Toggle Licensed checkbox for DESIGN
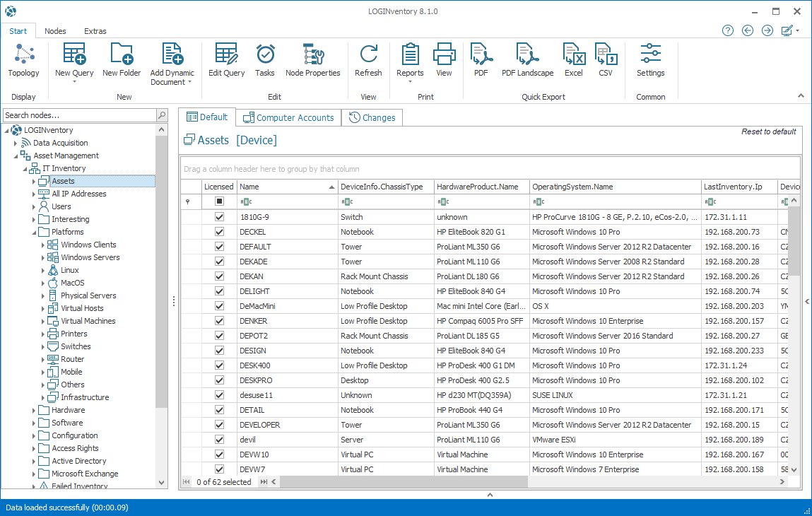 (220, 350)
